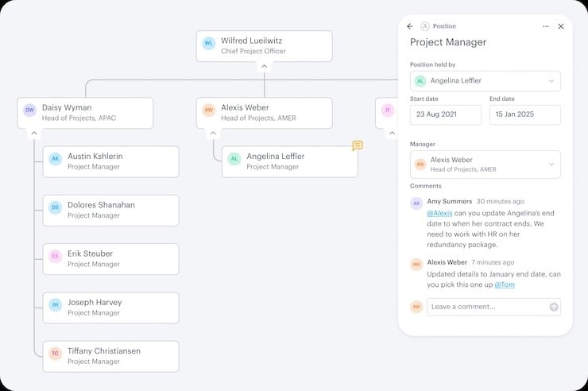Send comment using the arrow button

(554, 307)
